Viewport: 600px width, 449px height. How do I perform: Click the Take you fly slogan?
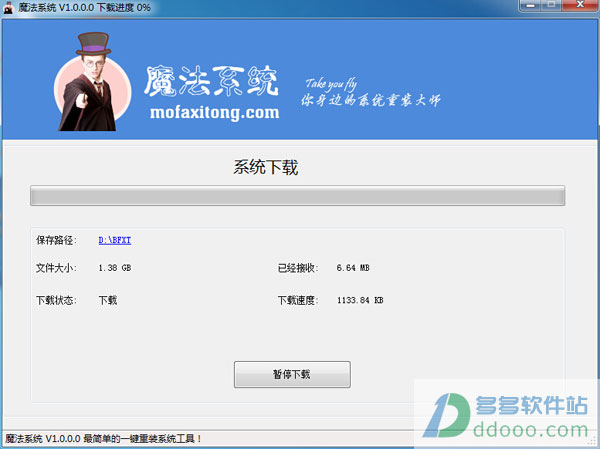pyautogui.click(x=331, y=83)
